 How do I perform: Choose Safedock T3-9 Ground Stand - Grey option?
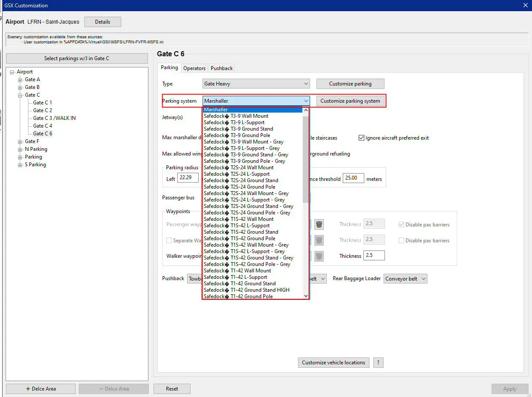253,155
